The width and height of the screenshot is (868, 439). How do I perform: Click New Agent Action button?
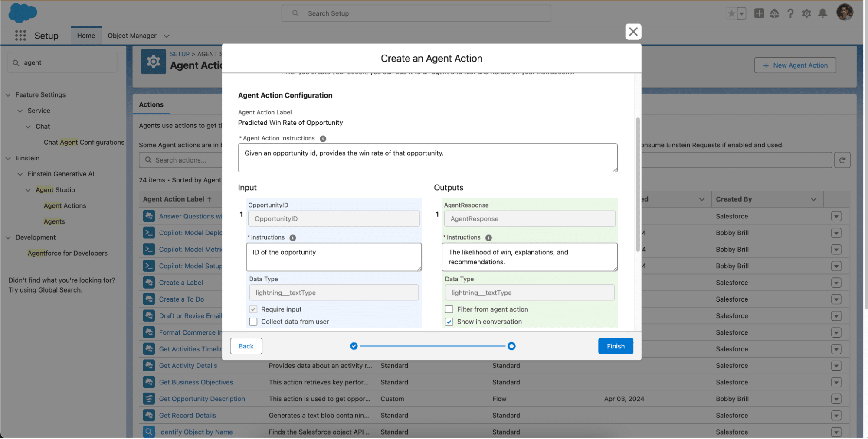(x=795, y=65)
